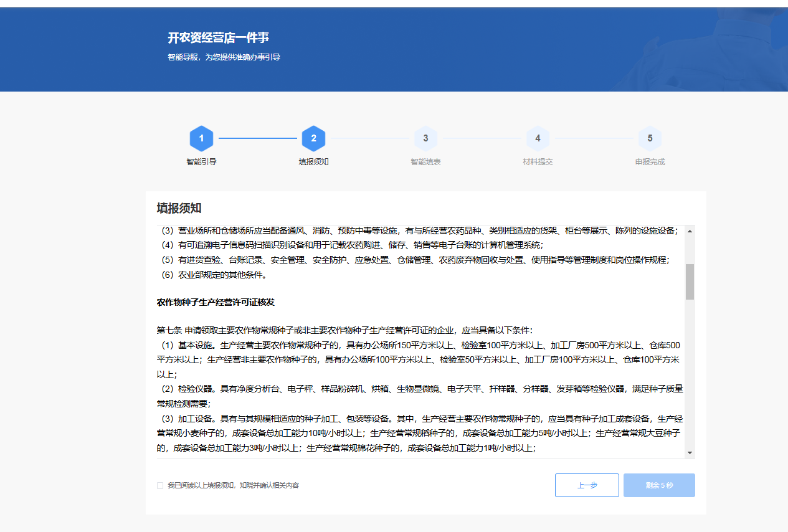This screenshot has width=788, height=532.
Task: Click the 农作物种子生产经营许可证核发 bold heading
Action: coord(216,302)
